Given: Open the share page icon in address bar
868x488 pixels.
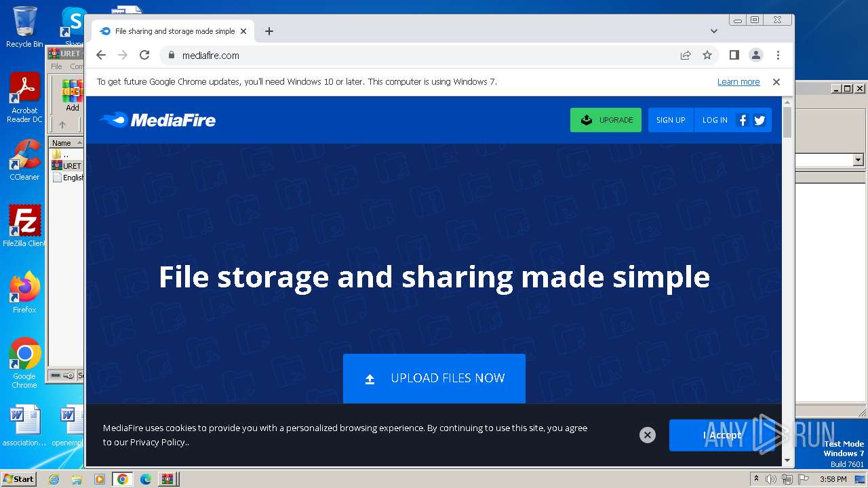Looking at the screenshot, I should (x=686, y=55).
